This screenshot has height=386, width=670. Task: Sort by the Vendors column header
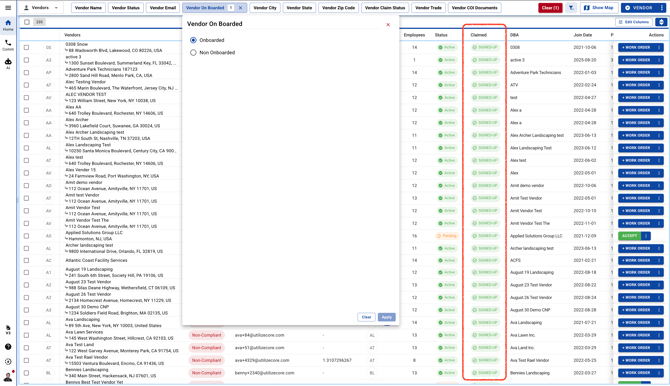pos(72,35)
